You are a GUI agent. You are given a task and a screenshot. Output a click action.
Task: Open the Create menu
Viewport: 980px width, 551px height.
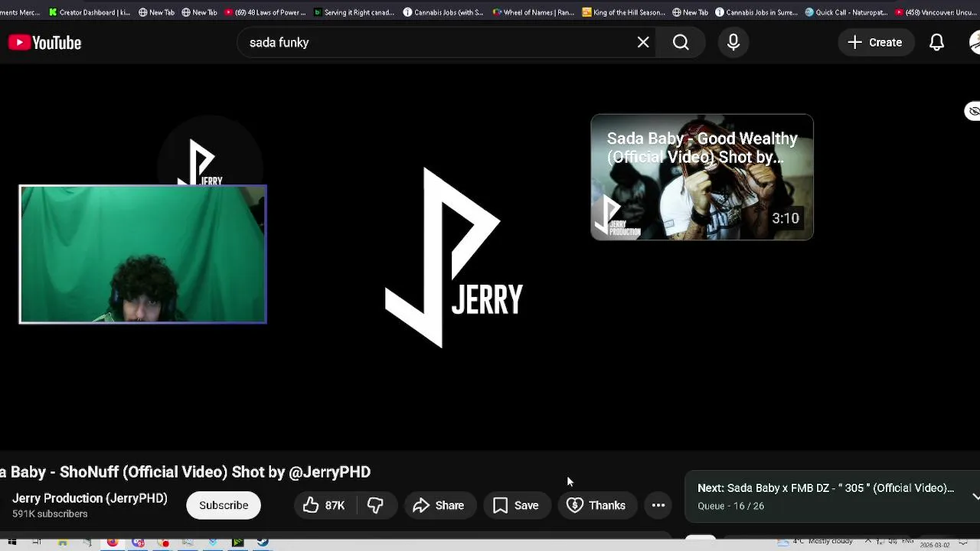tap(875, 43)
